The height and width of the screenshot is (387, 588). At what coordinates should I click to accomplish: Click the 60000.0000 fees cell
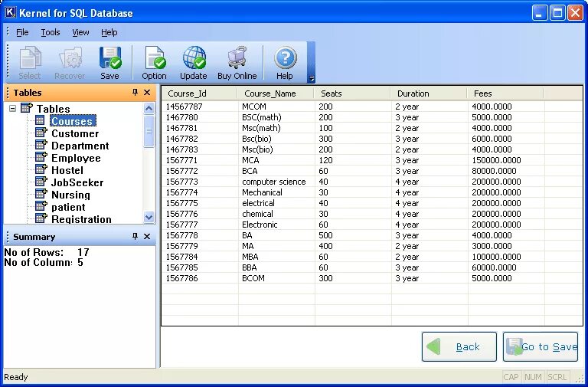click(506, 267)
